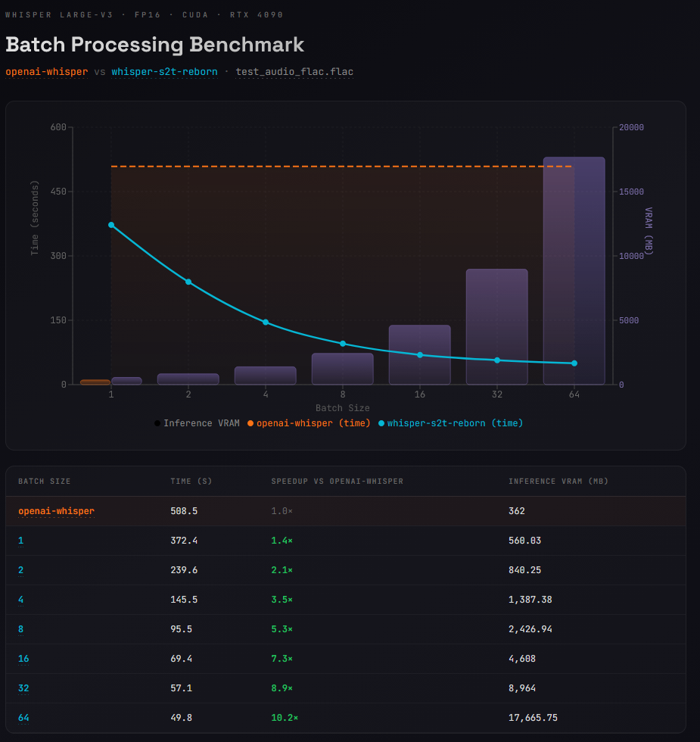Screen dimensions: 700x742
Task: Click the openai-whisper row label in the table
Action: pyautogui.click(x=56, y=511)
